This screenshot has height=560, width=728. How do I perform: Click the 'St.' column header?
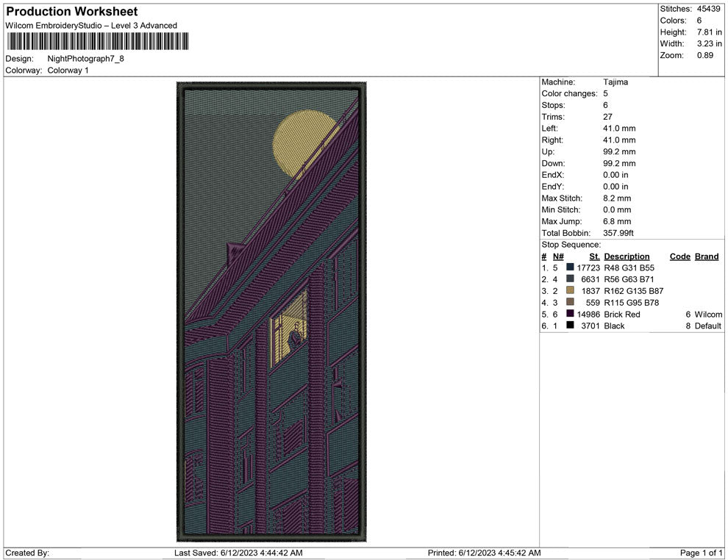point(595,256)
